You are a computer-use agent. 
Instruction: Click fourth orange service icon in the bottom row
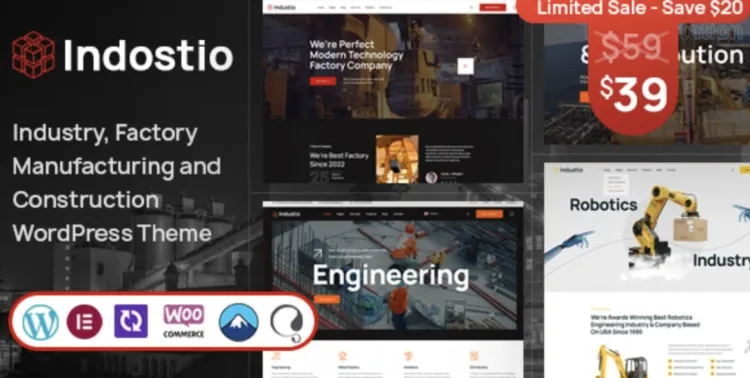[x=474, y=356]
